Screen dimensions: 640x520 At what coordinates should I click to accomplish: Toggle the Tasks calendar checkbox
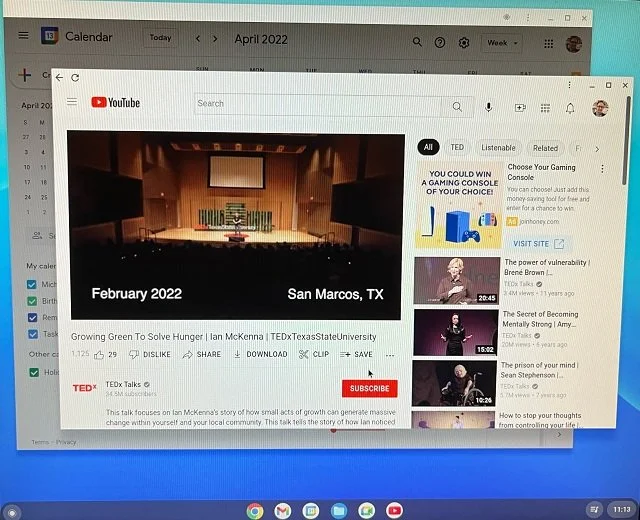pyautogui.click(x=33, y=334)
